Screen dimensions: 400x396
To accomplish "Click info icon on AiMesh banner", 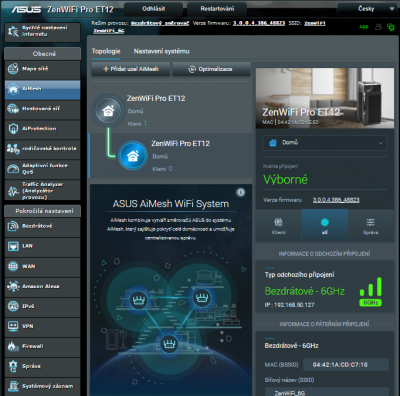I will (241, 192).
